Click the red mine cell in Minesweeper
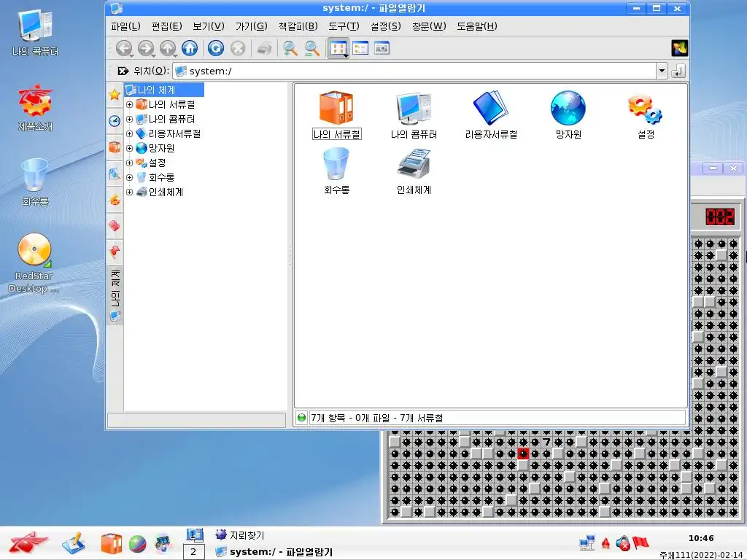747x560 pixels. tap(523, 454)
